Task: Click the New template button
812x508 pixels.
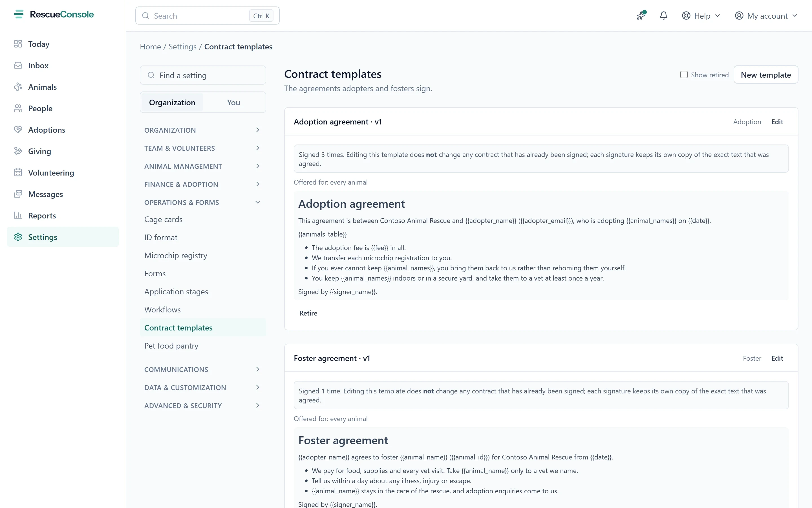Action: (766, 75)
